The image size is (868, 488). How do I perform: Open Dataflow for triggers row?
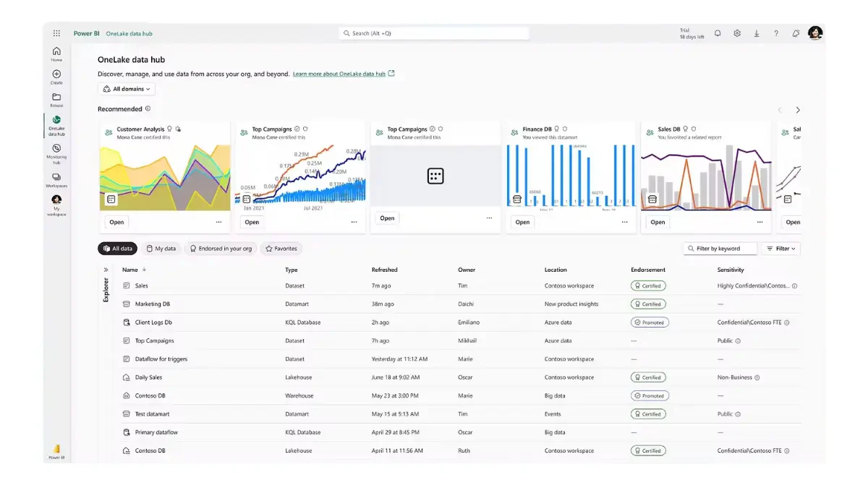click(x=461, y=359)
